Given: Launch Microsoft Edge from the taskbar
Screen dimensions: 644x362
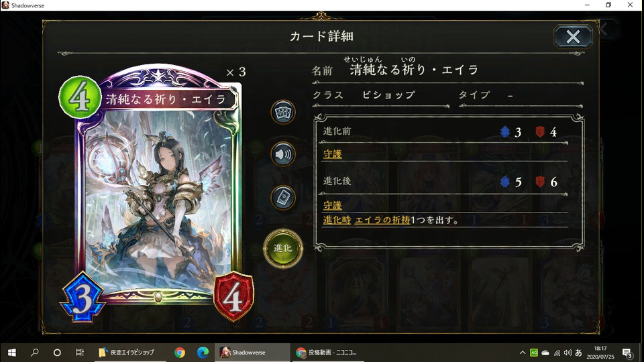Looking at the screenshot, I should point(203,352).
